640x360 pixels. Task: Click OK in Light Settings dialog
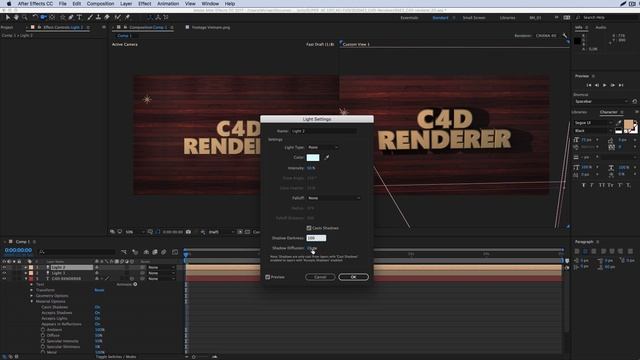353,277
